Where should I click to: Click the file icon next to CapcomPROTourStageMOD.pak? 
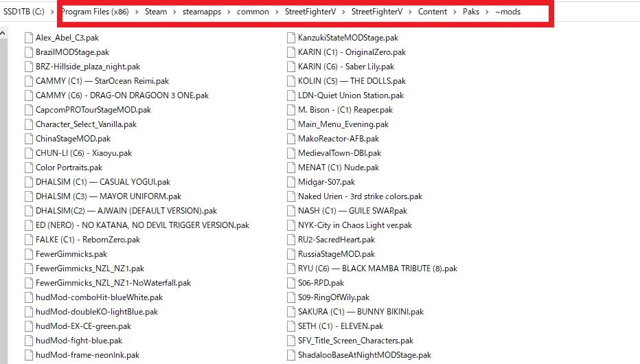pos(29,110)
